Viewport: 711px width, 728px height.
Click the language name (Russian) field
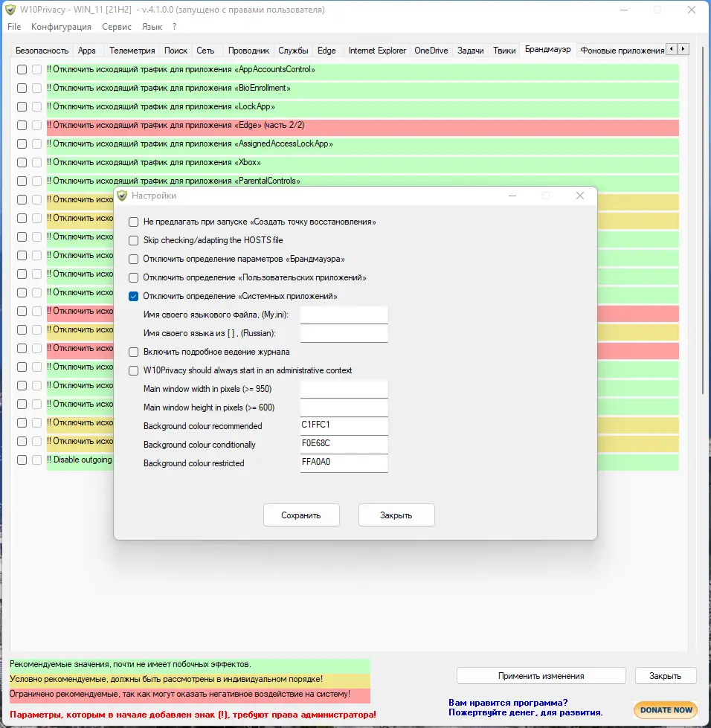point(344,333)
